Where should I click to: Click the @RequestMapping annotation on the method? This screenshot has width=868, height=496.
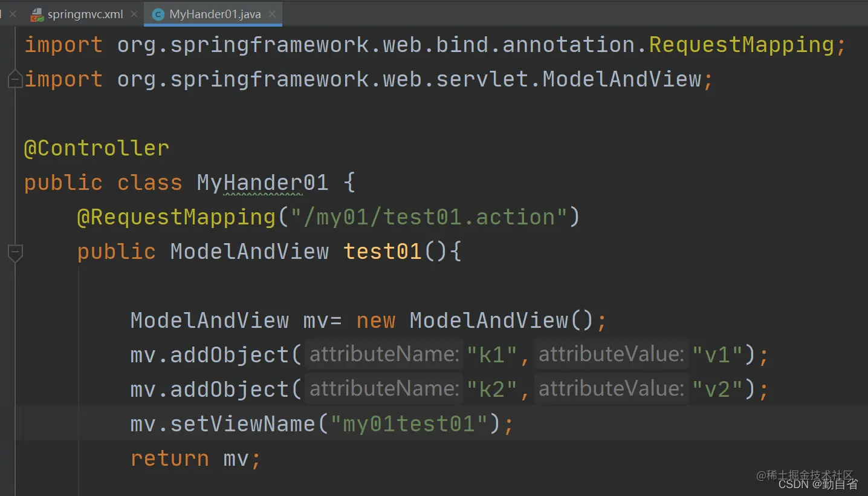(177, 218)
